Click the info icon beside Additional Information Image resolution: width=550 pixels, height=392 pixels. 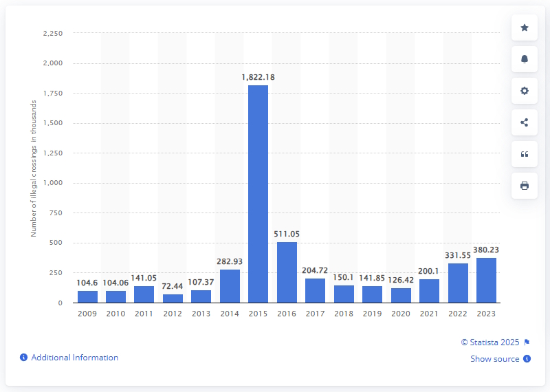tap(23, 358)
